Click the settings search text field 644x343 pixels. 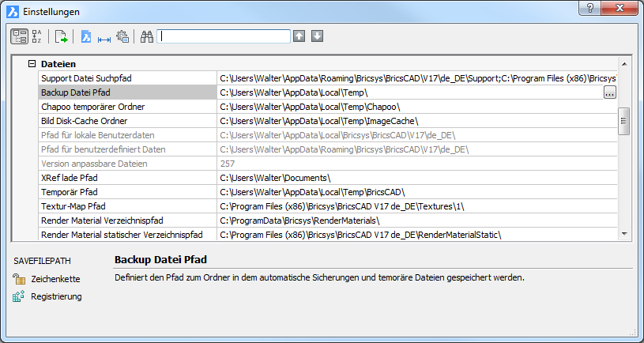[224, 36]
